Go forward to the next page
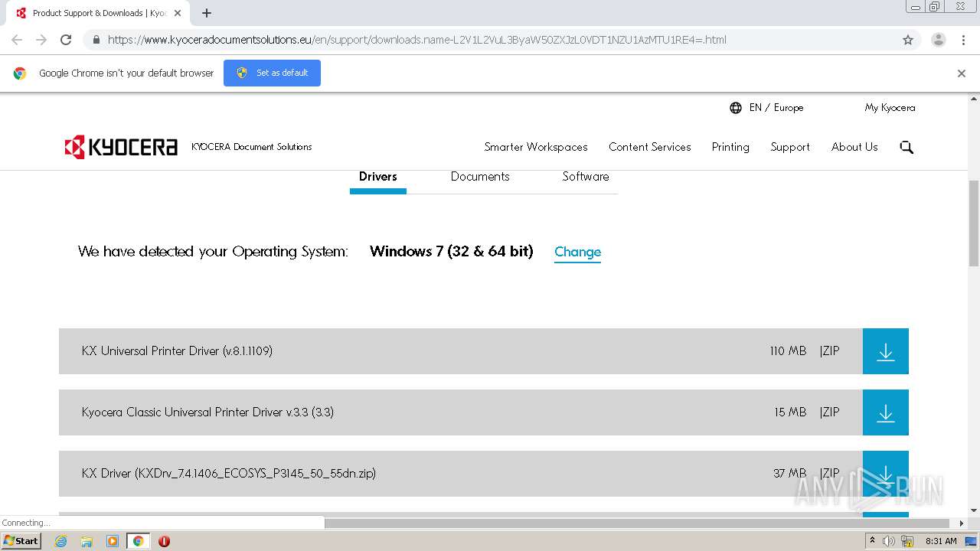This screenshot has height=551, width=980. [41, 40]
